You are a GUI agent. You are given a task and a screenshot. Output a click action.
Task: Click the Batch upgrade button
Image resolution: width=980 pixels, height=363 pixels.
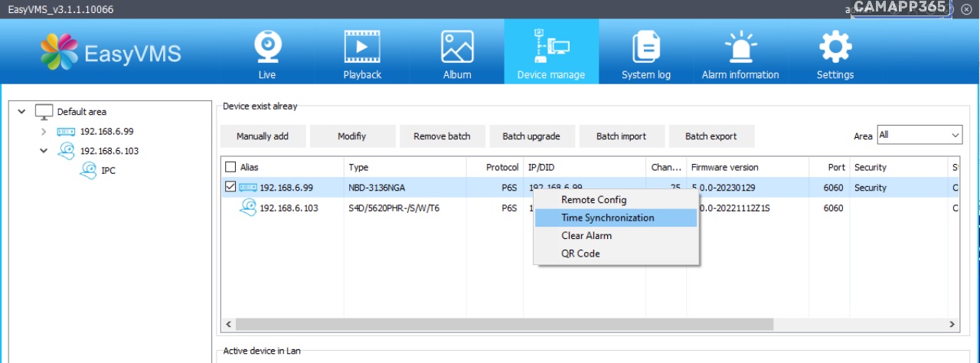tap(531, 136)
